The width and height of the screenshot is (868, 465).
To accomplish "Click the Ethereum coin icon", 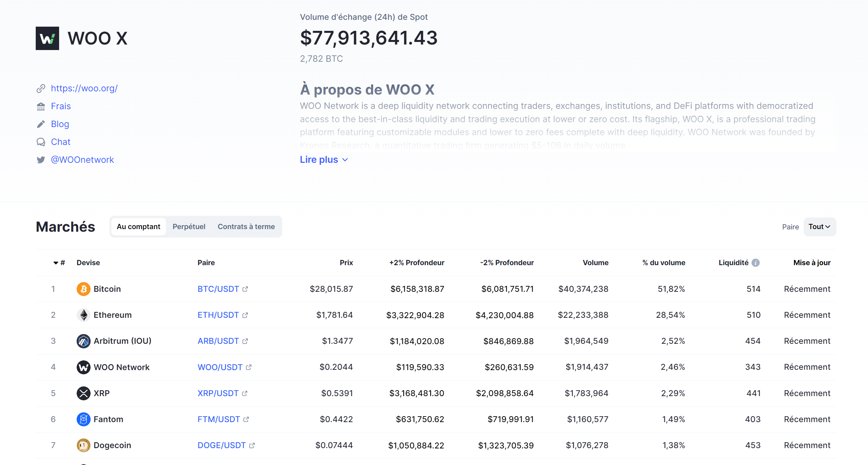I will tap(83, 315).
